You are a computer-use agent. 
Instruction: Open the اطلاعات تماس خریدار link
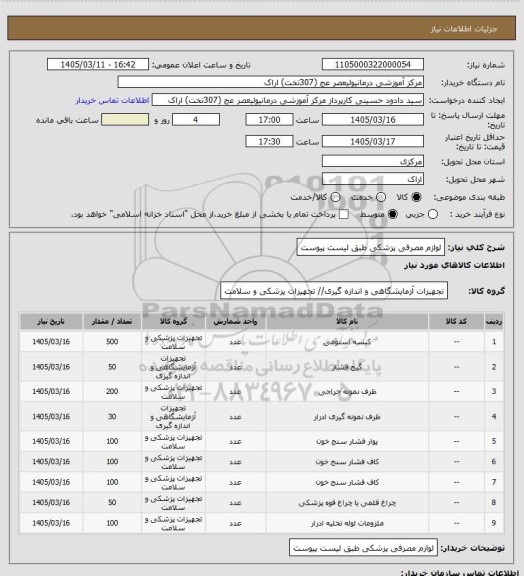pos(112,100)
